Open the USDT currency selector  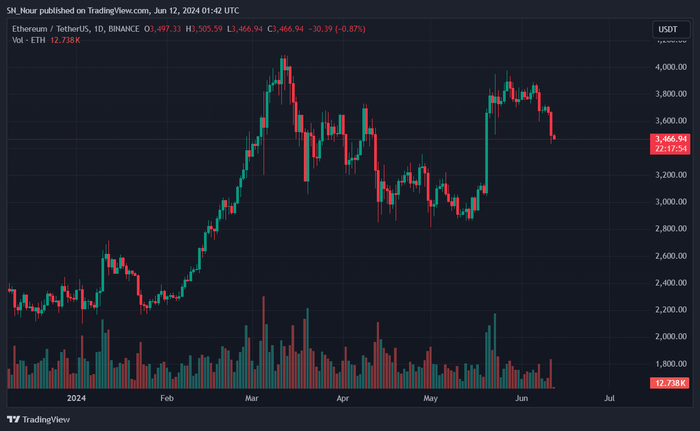click(671, 29)
